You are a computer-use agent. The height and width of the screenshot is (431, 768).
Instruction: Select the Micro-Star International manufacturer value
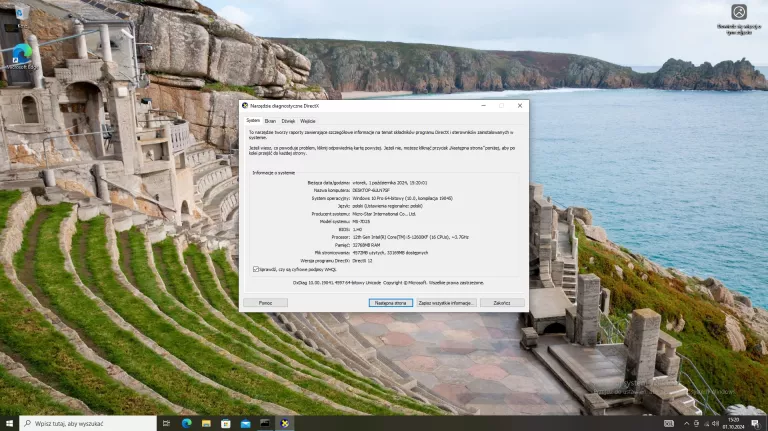384,214
